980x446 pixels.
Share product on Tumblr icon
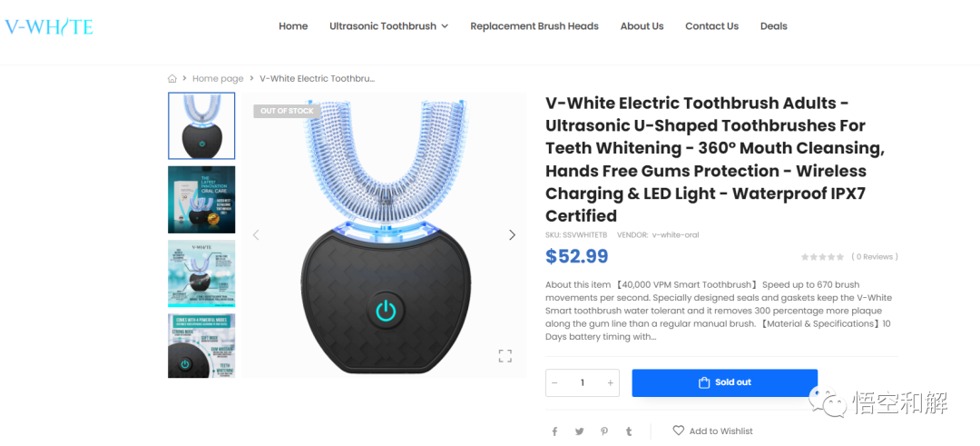(x=629, y=431)
